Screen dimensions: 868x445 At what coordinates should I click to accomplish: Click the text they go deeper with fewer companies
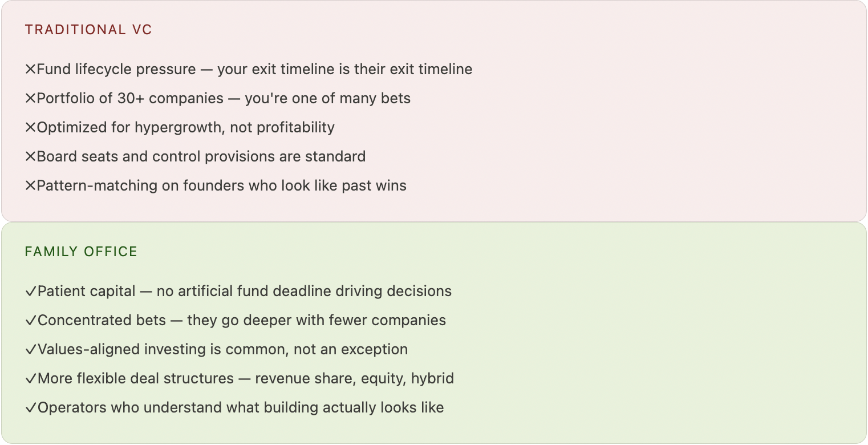(317, 321)
